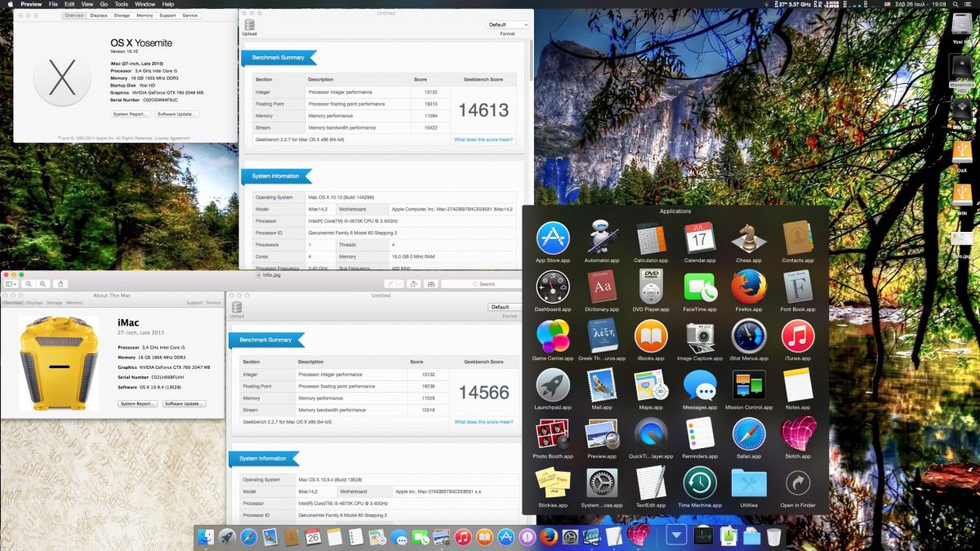Open Contacts.app in the Applications stack
980x551 pixels.
798,238
